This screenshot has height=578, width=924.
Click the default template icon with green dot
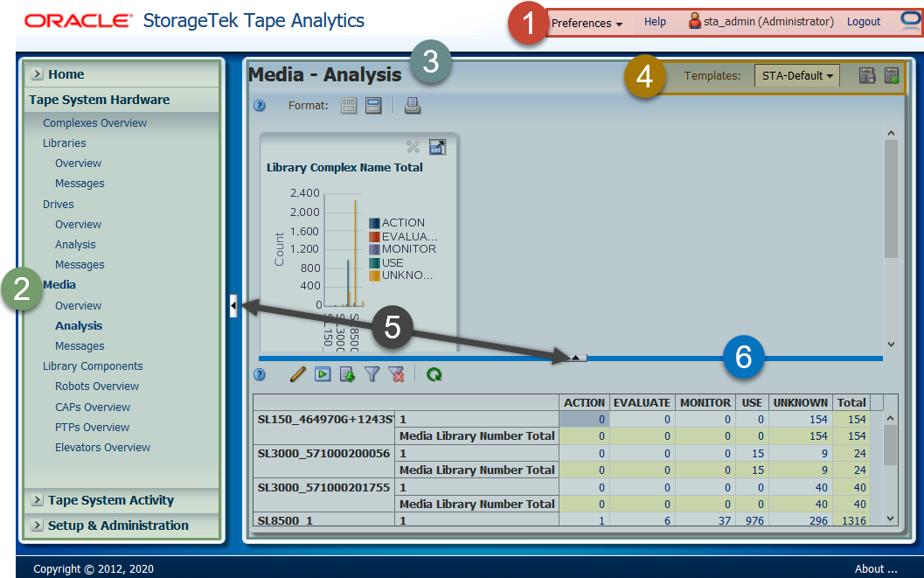tap(892, 75)
